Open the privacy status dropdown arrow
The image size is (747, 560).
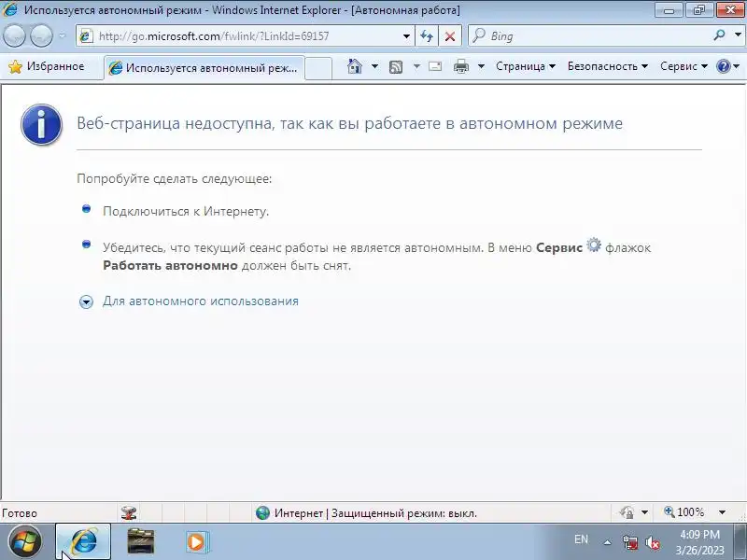tap(644, 512)
